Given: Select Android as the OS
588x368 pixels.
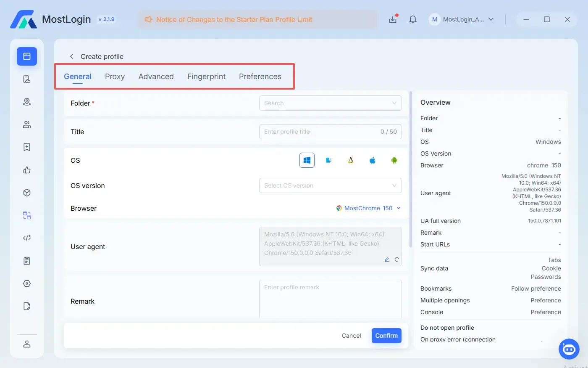Looking at the screenshot, I should [x=394, y=160].
